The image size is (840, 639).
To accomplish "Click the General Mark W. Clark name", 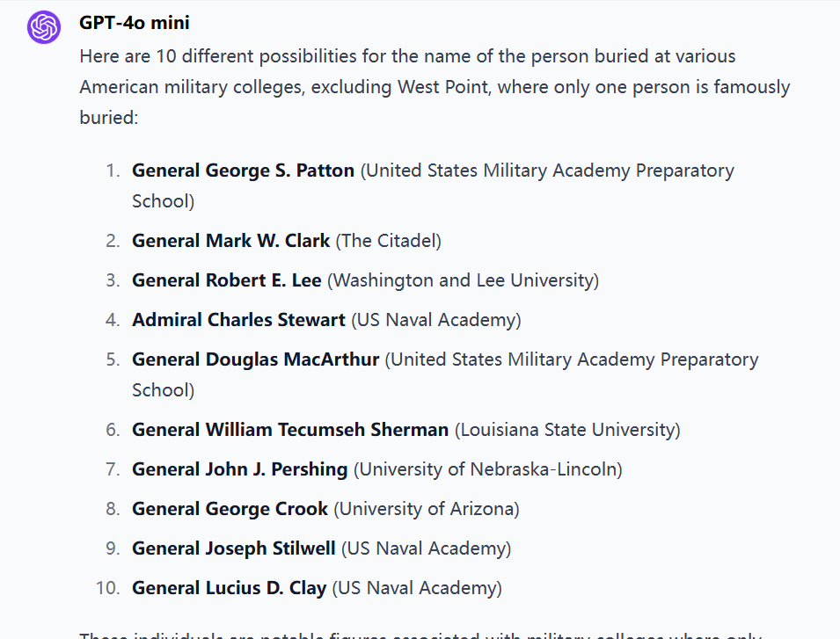I will point(230,241).
